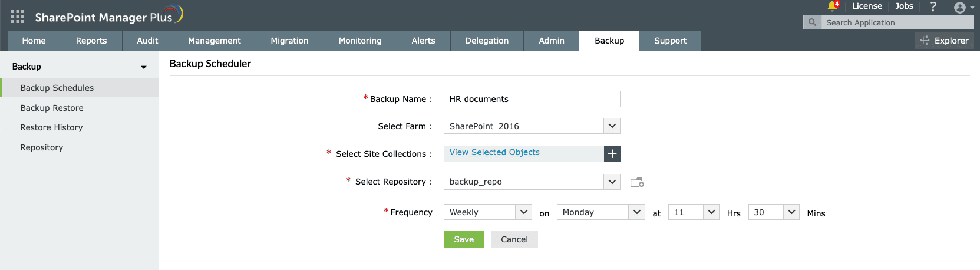Open the Monday day dropdown
Viewport: 980px width, 270px height.
pos(601,212)
